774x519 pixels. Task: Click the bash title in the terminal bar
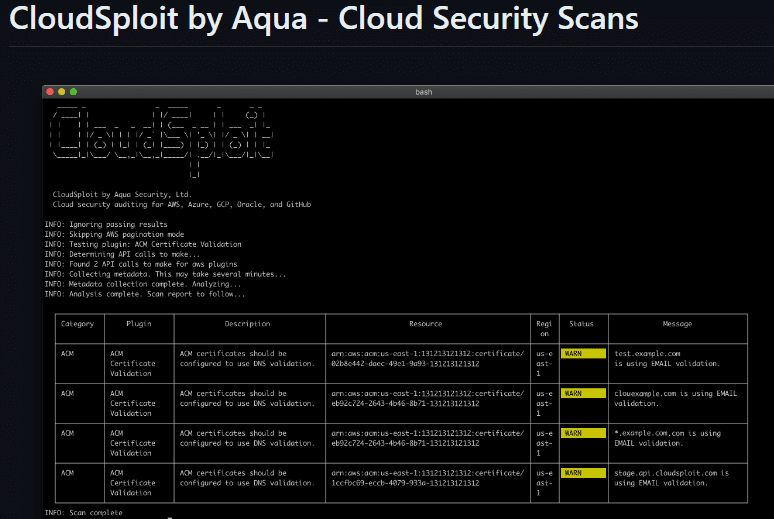(x=423, y=91)
